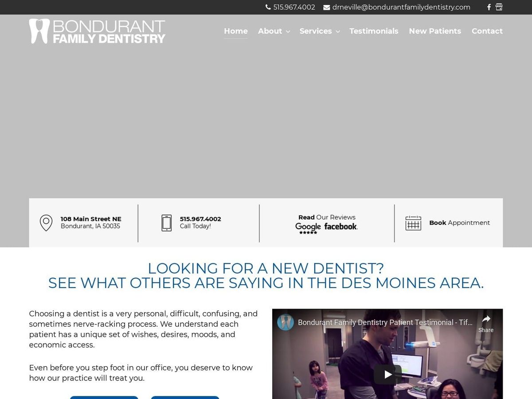Go to the Home menu item
Screen dimensions: 532x399
click(236, 31)
